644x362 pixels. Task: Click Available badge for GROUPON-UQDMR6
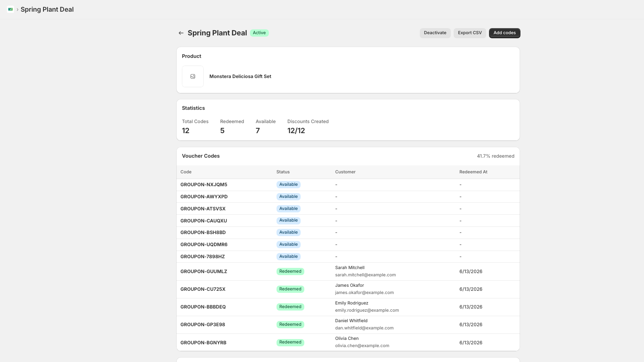tap(289, 245)
